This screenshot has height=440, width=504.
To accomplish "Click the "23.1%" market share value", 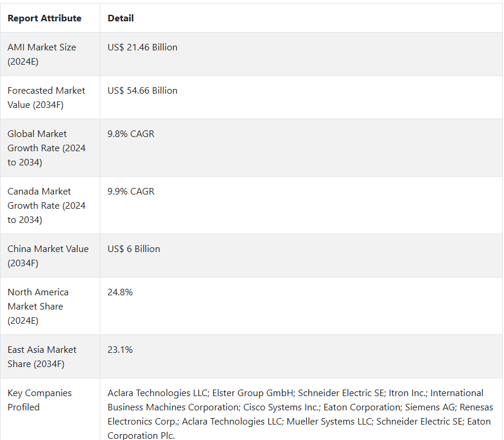I will tap(120, 350).
